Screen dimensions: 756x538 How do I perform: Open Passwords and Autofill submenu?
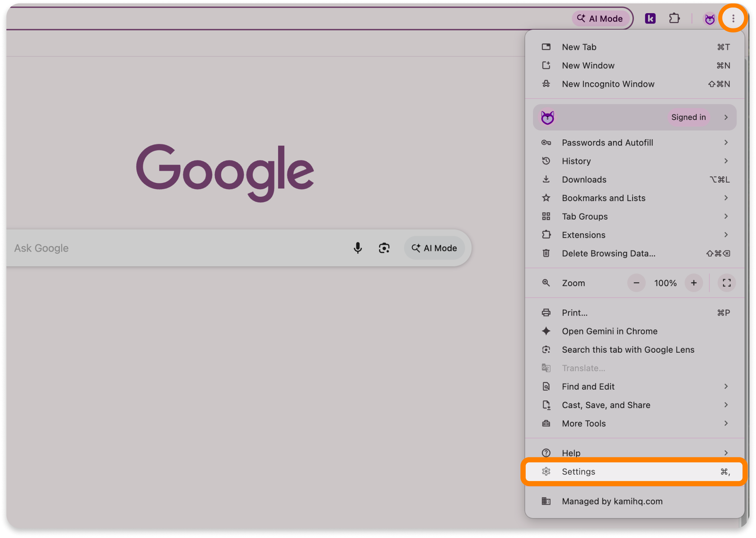(635, 142)
